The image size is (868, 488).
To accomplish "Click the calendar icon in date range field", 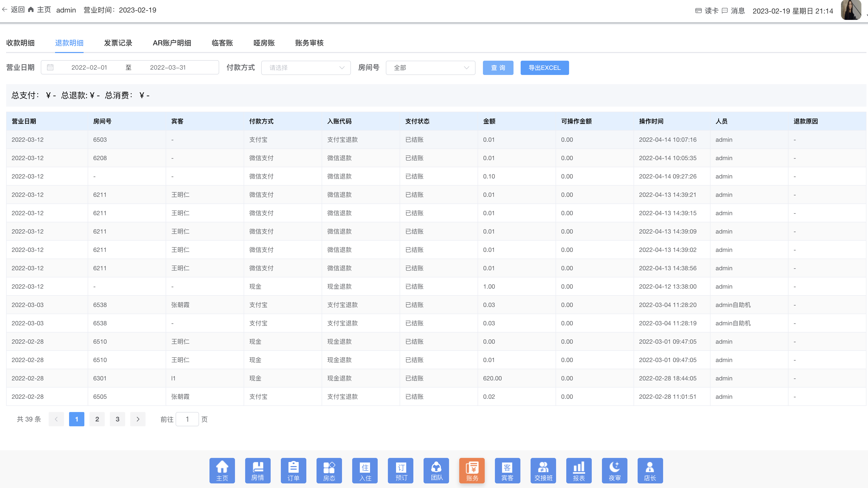I will [x=50, y=67].
